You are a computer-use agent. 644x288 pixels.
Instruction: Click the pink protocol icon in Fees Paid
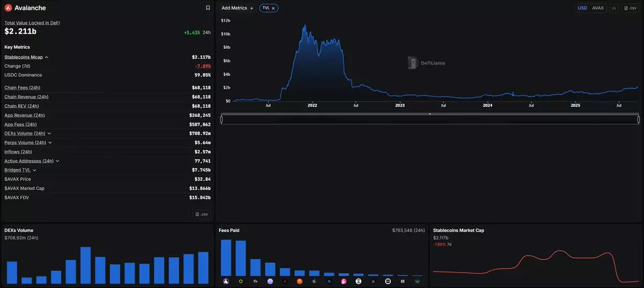(x=343, y=281)
